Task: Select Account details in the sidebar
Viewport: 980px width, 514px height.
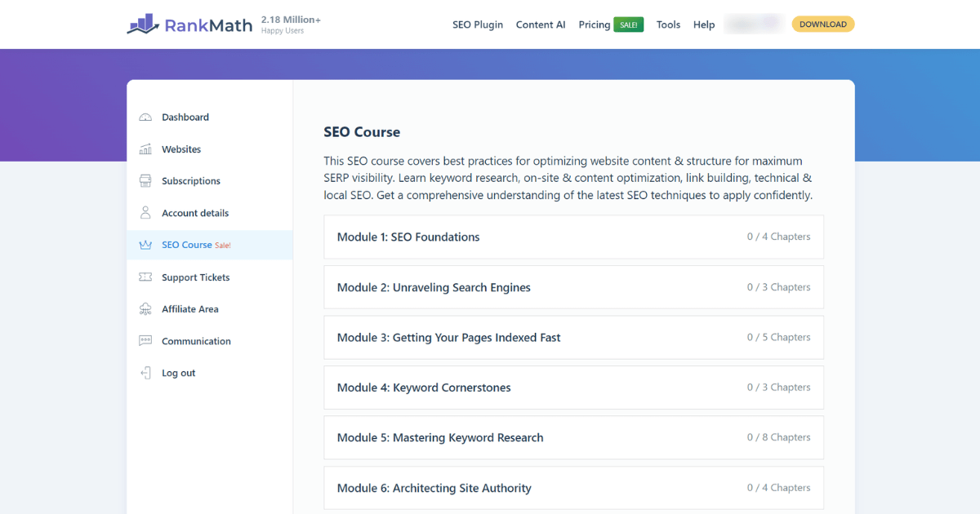Action: (x=210, y=213)
